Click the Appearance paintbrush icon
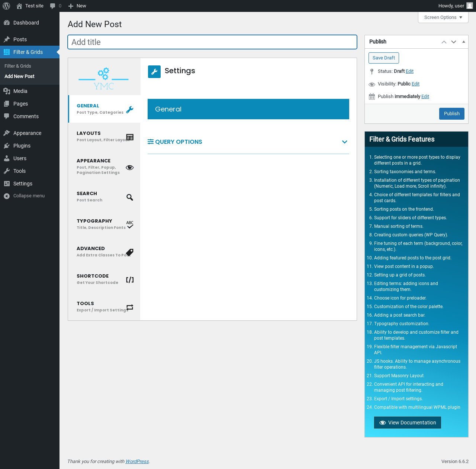476x469 pixels. click(x=7, y=133)
